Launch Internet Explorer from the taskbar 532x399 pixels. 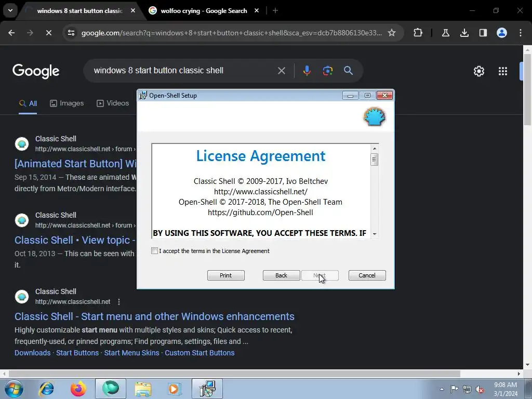[46, 389]
